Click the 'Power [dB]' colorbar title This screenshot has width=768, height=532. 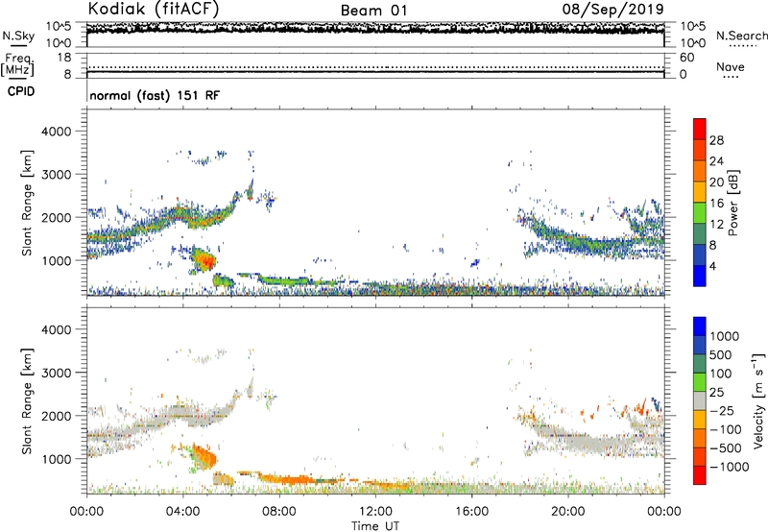pyautogui.click(x=732, y=203)
